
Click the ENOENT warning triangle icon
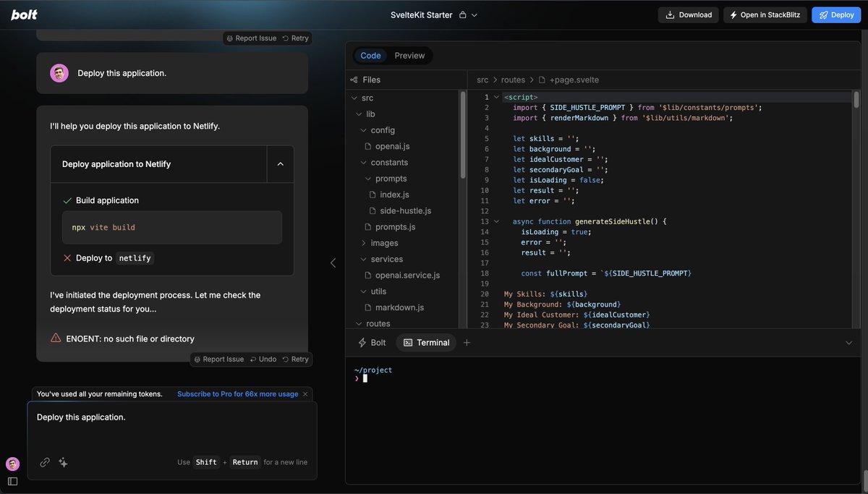[56, 338]
